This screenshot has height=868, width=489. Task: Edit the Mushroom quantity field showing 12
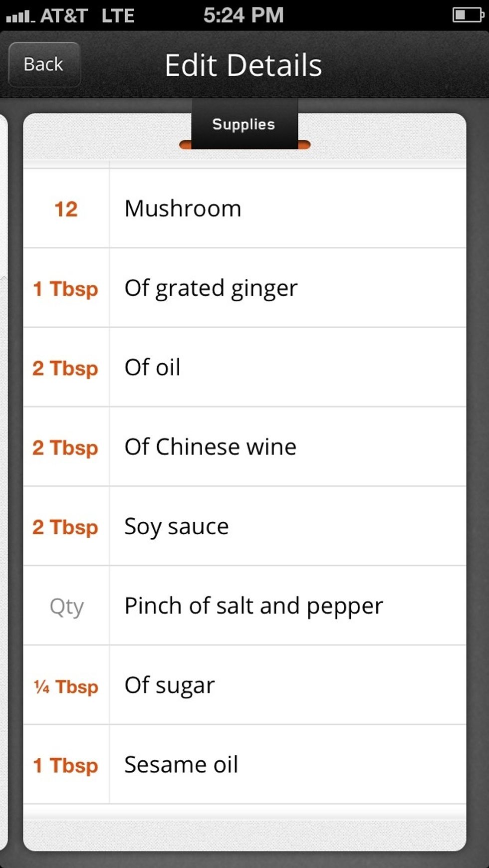[66, 209]
